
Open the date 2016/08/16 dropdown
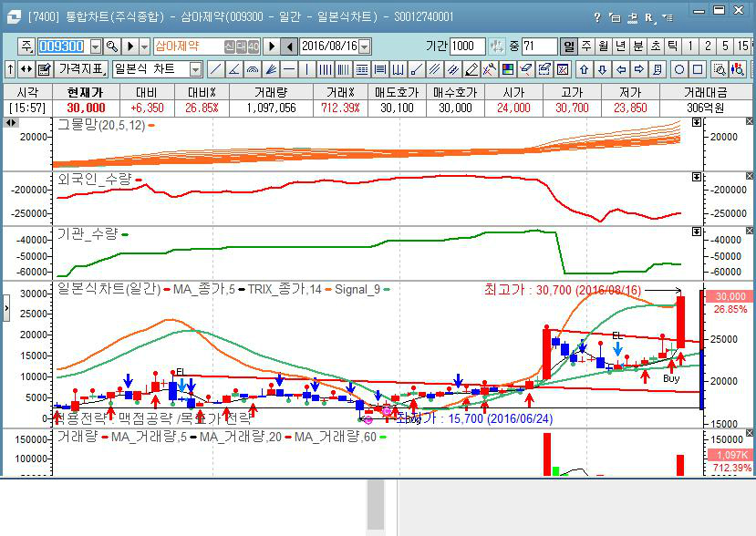point(365,46)
